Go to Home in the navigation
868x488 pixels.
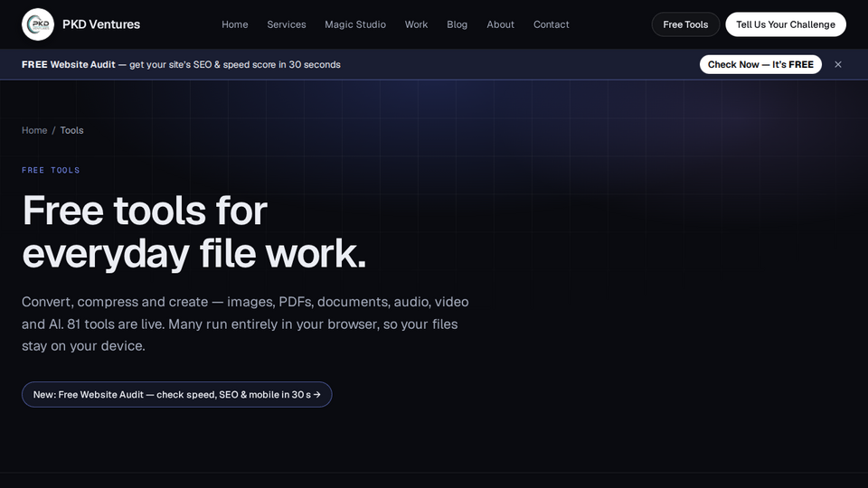(x=235, y=24)
